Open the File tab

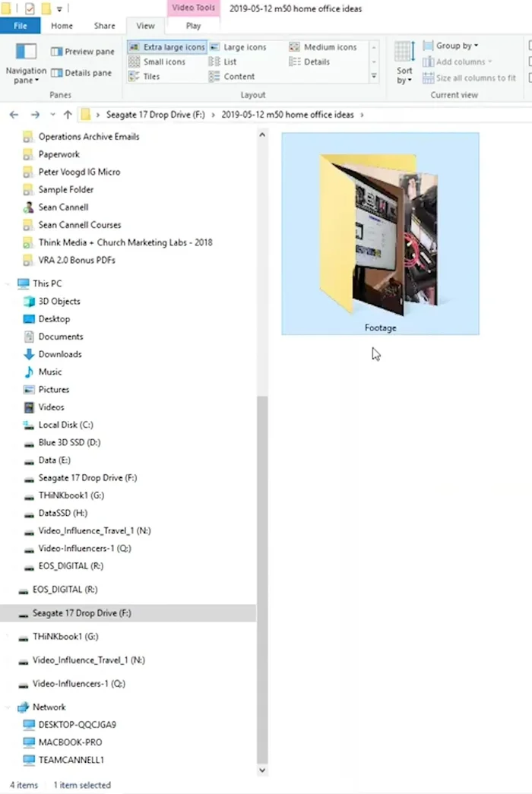pos(21,26)
